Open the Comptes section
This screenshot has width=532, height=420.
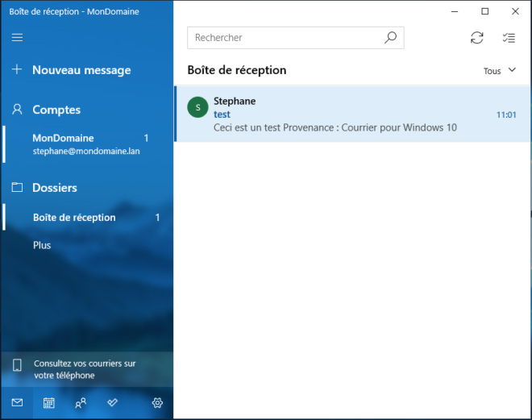56,110
